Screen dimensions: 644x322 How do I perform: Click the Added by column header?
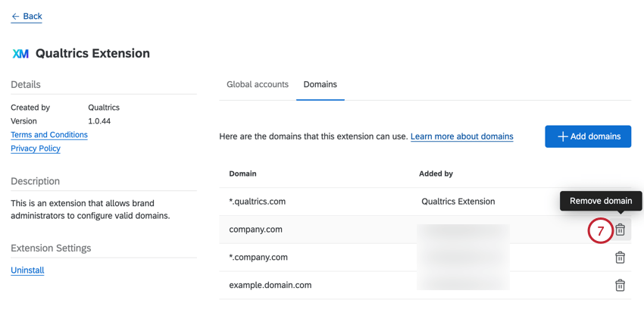tap(436, 174)
